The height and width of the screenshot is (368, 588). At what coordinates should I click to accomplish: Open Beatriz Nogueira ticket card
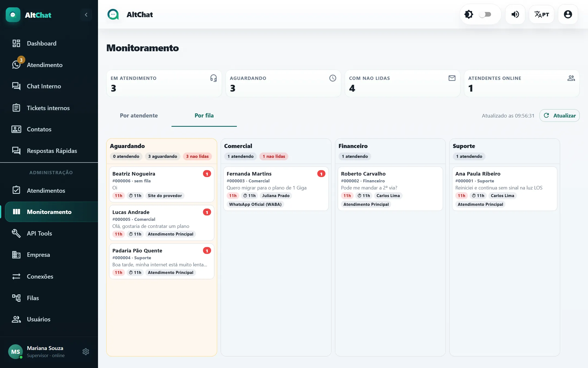[162, 184]
